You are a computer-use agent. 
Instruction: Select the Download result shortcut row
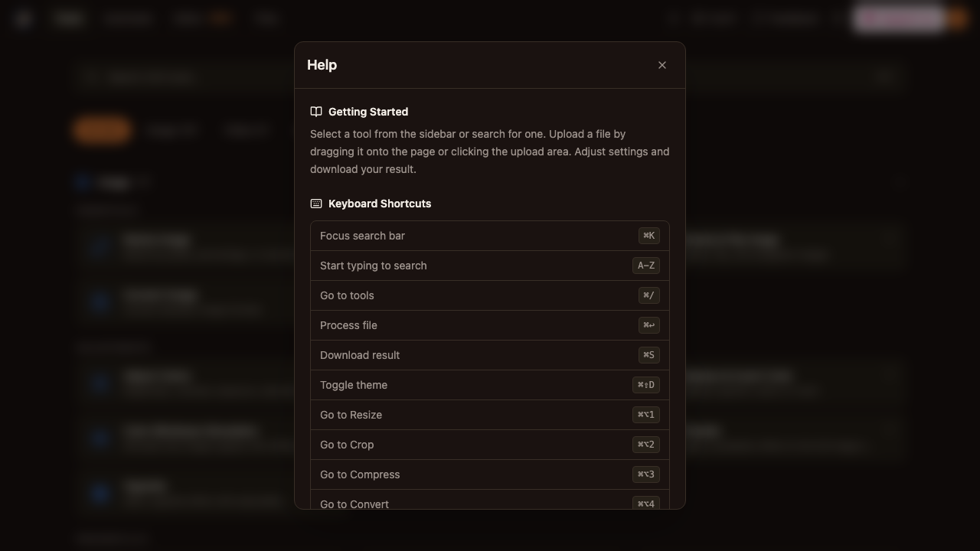pos(490,355)
